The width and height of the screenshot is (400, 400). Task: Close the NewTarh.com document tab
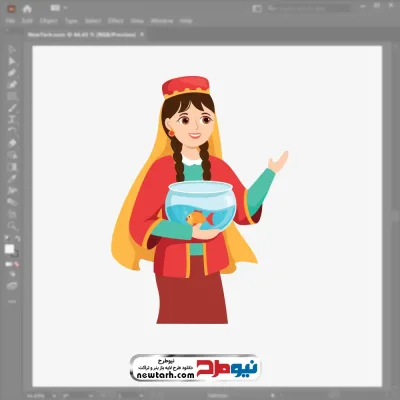142,34
